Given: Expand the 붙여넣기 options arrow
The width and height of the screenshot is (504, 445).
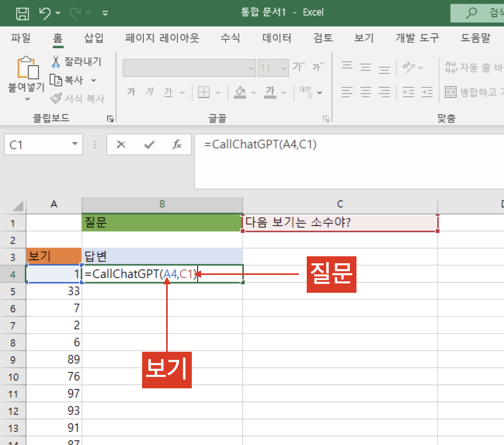Looking at the screenshot, I should click(x=27, y=99).
